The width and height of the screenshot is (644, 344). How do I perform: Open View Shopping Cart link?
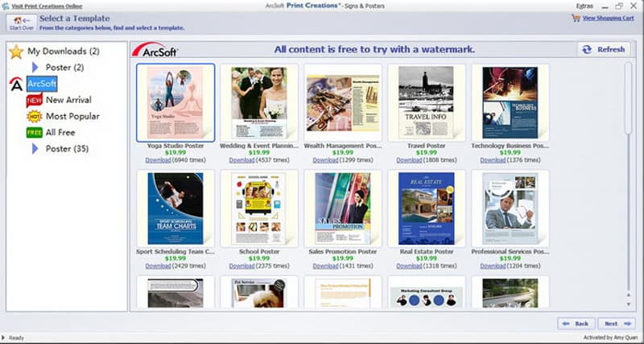coord(608,18)
